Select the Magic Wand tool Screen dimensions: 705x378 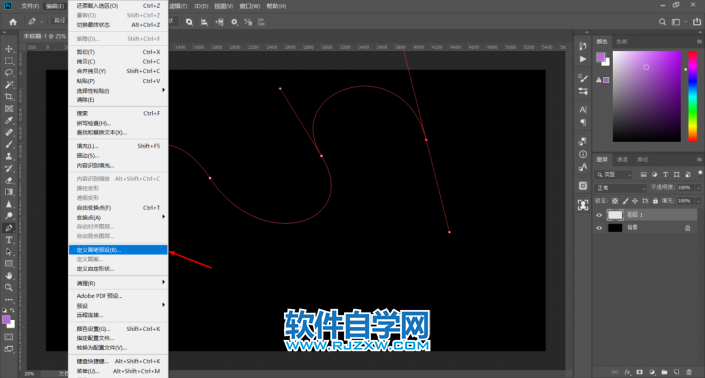(x=9, y=84)
